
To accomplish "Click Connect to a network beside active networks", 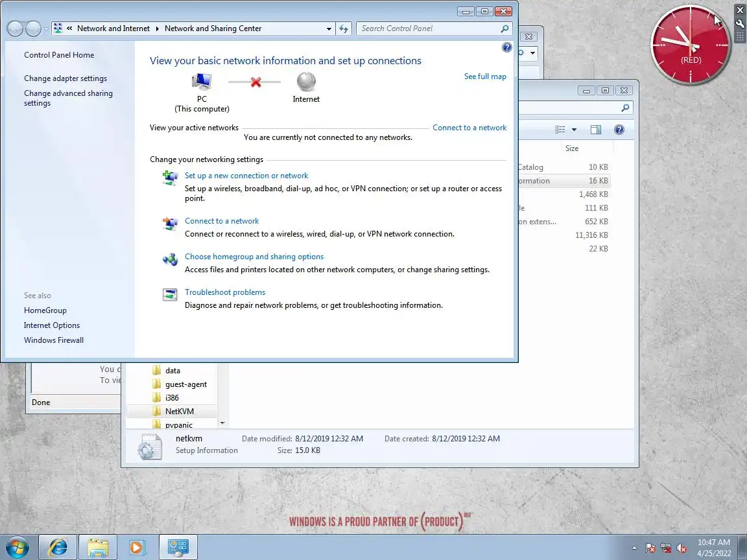I will [x=469, y=128].
